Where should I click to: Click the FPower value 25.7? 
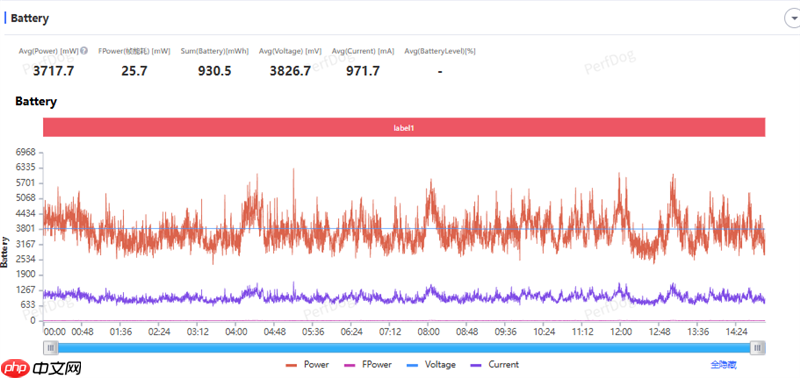[134, 71]
